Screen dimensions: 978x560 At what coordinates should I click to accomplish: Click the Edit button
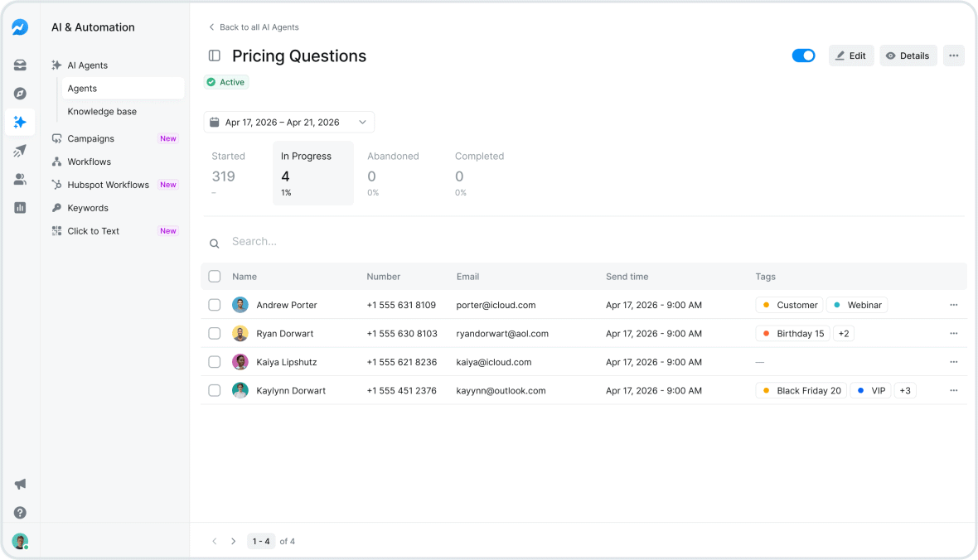[851, 56]
